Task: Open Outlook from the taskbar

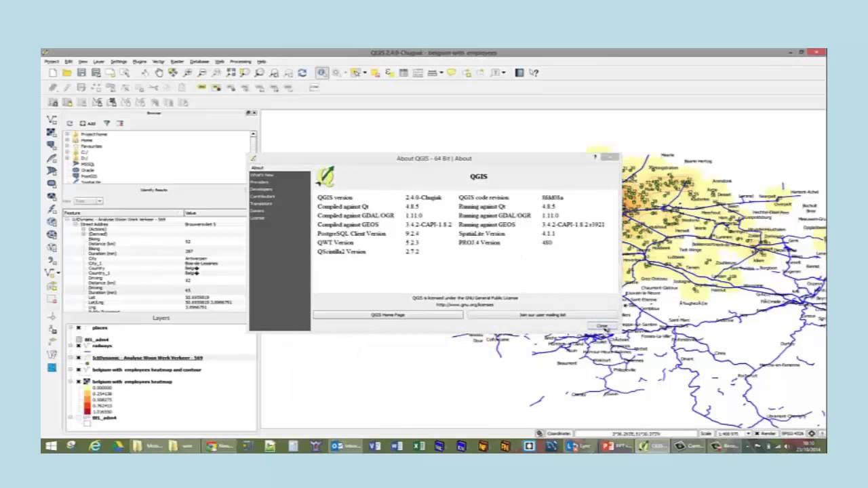Action: (346, 446)
